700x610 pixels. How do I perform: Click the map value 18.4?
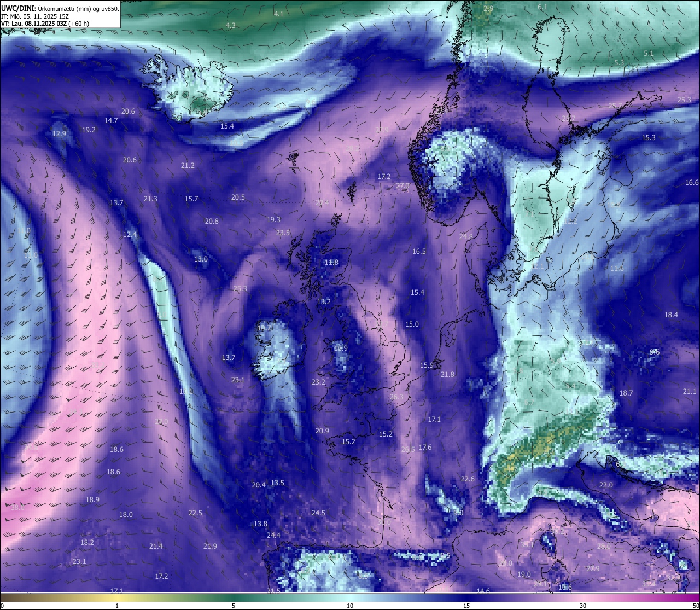pos(671,315)
